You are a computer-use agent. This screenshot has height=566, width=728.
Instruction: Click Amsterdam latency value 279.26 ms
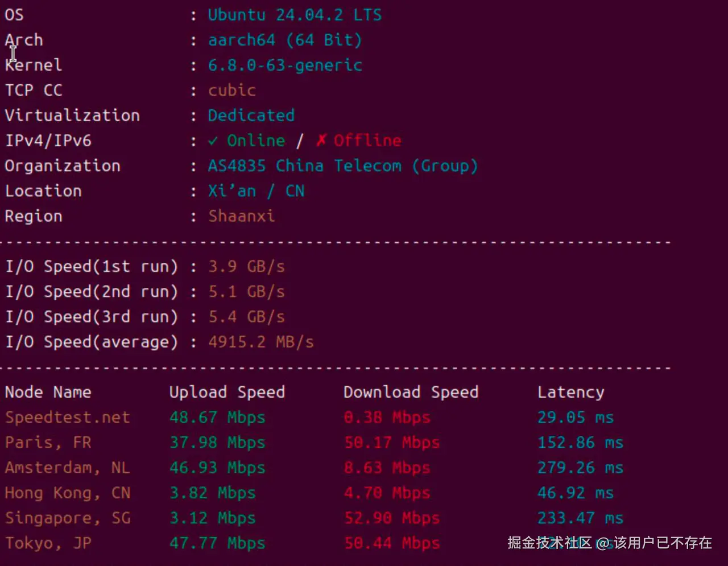click(x=580, y=468)
